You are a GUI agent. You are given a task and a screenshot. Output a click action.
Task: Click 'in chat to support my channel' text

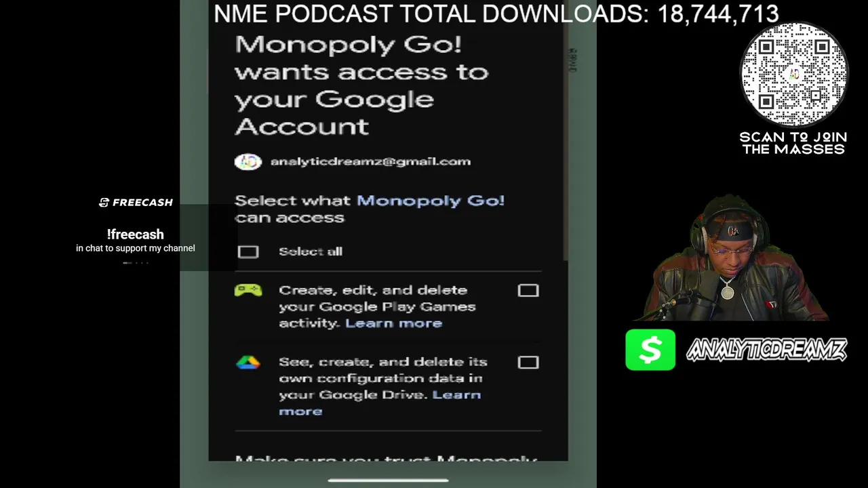pyautogui.click(x=136, y=248)
